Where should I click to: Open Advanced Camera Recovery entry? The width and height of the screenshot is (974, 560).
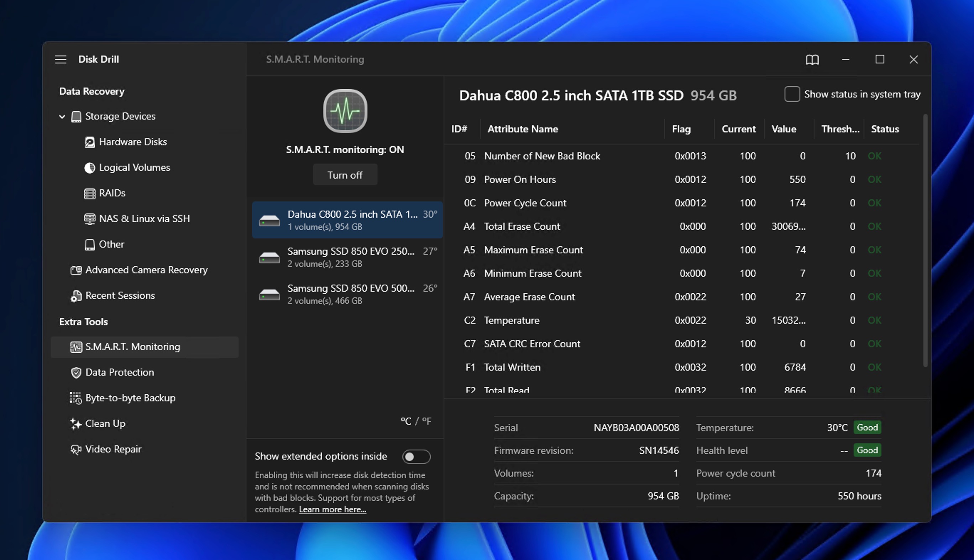click(147, 270)
